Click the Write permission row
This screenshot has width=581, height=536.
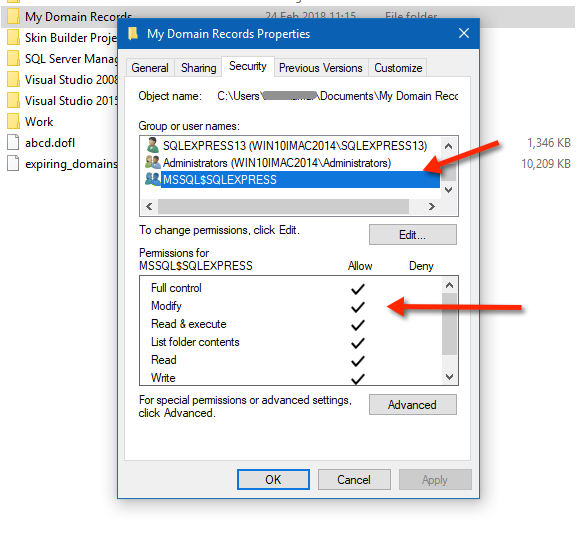(291, 377)
